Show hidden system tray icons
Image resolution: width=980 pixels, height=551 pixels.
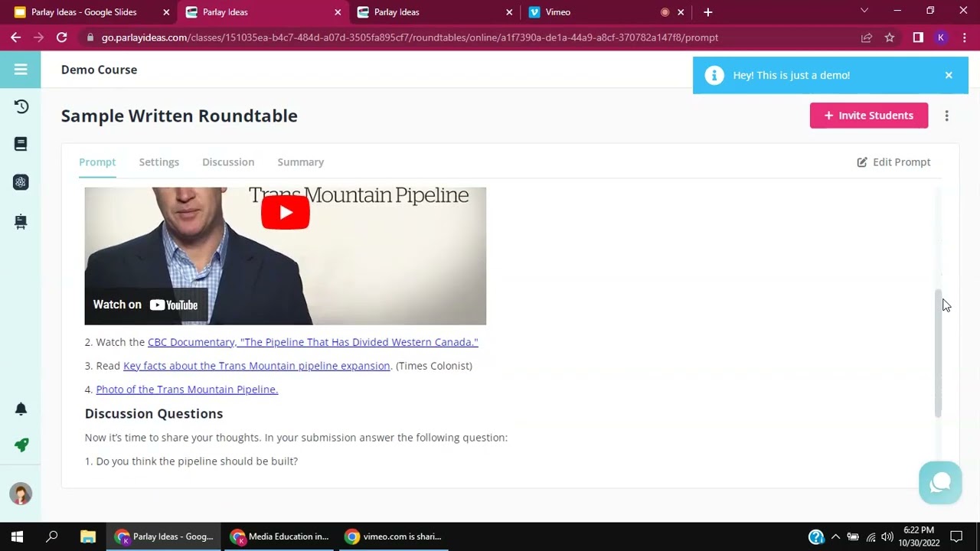[835, 536]
